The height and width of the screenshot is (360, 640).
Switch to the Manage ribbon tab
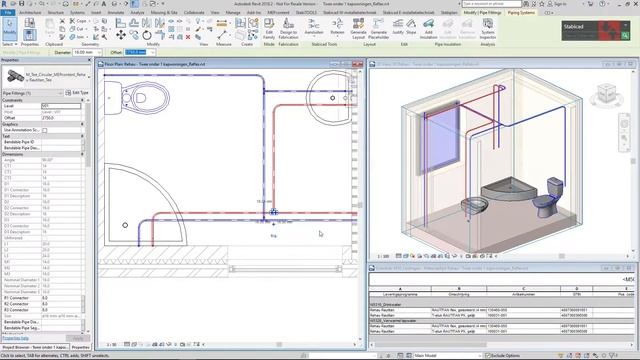(233, 13)
